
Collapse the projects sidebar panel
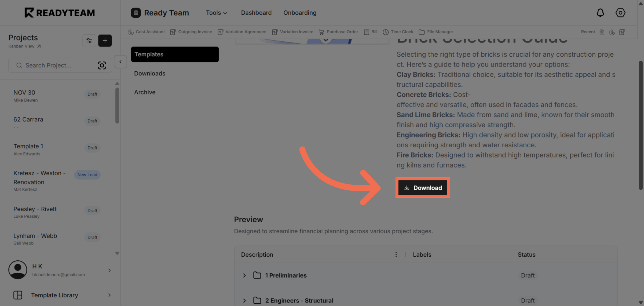(120, 62)
